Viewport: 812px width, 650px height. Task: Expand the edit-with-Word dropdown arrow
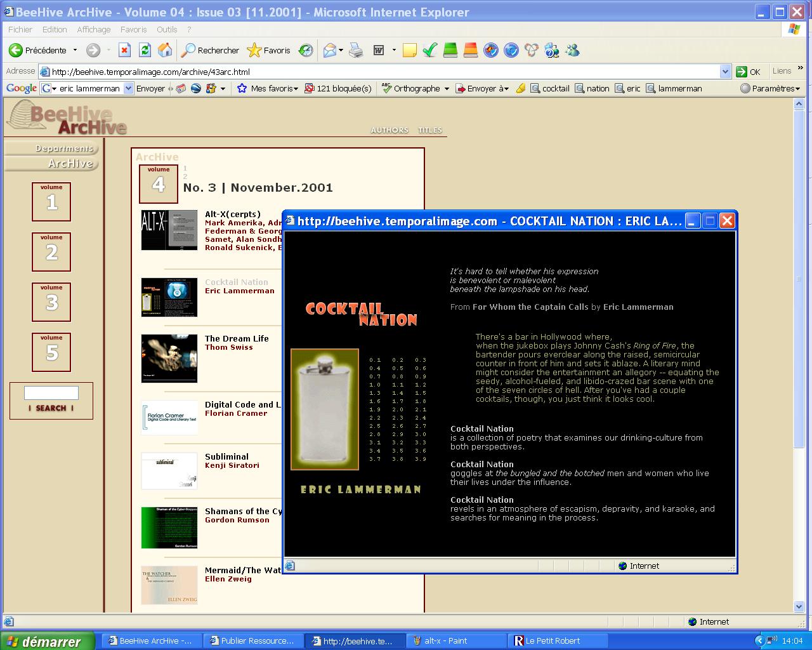click(393, 50)
